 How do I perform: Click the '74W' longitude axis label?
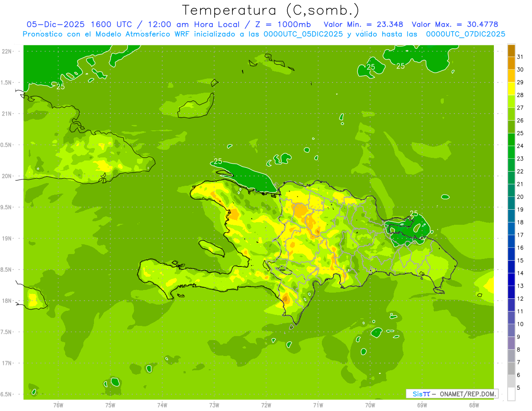(x=162, y=405)
